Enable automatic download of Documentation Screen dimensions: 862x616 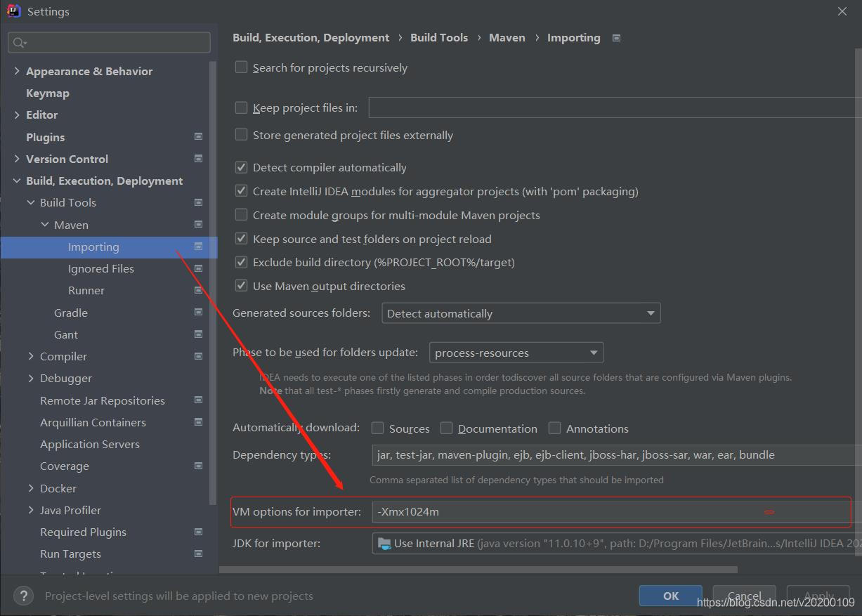pos(446,428)
